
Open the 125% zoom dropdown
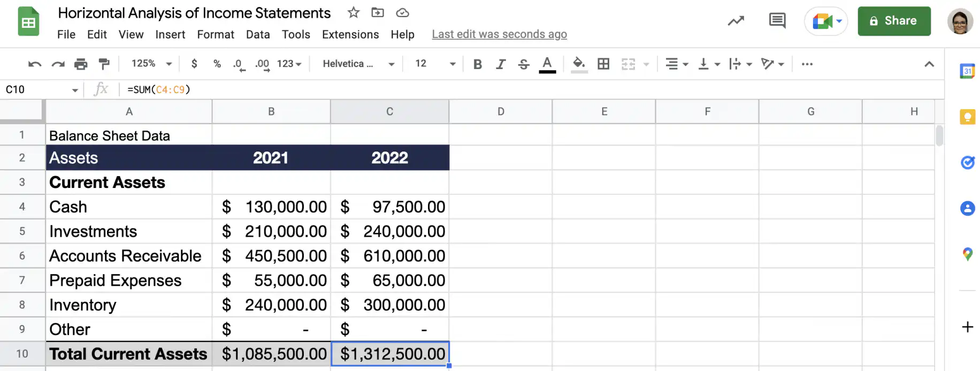[x=152, y=64]
